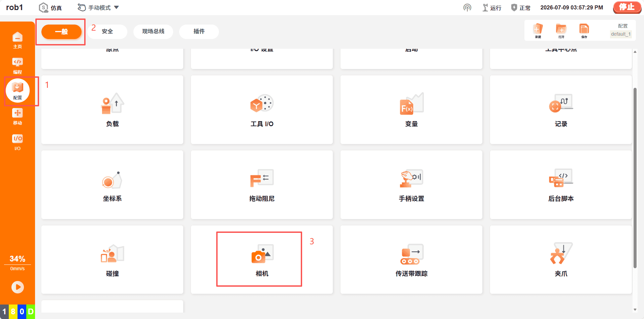644x319 pixels.
Task: Click the red 停止 stop button
Action: click(627, 7)
